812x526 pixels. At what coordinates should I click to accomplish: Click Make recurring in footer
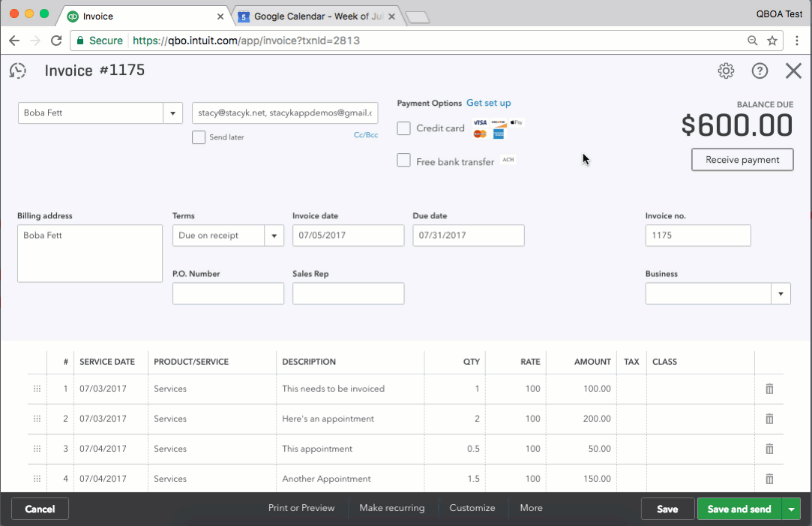click(392, 508)
